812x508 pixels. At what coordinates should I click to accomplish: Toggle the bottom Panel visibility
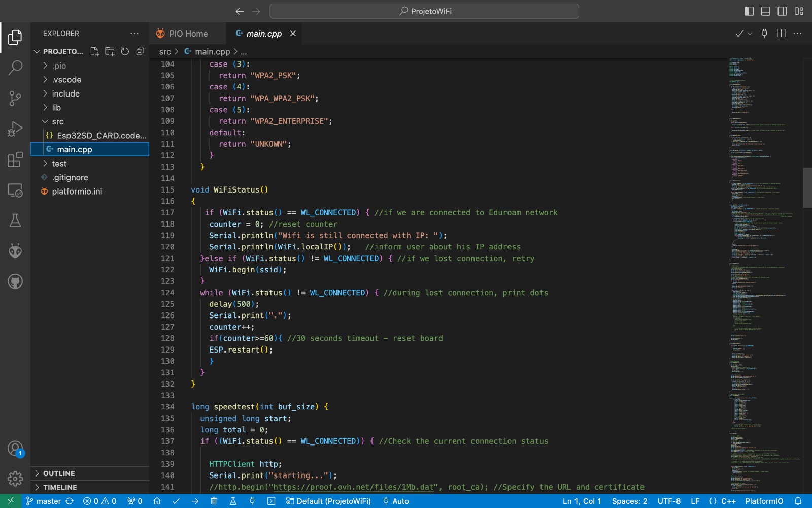[x=766, y=11]
